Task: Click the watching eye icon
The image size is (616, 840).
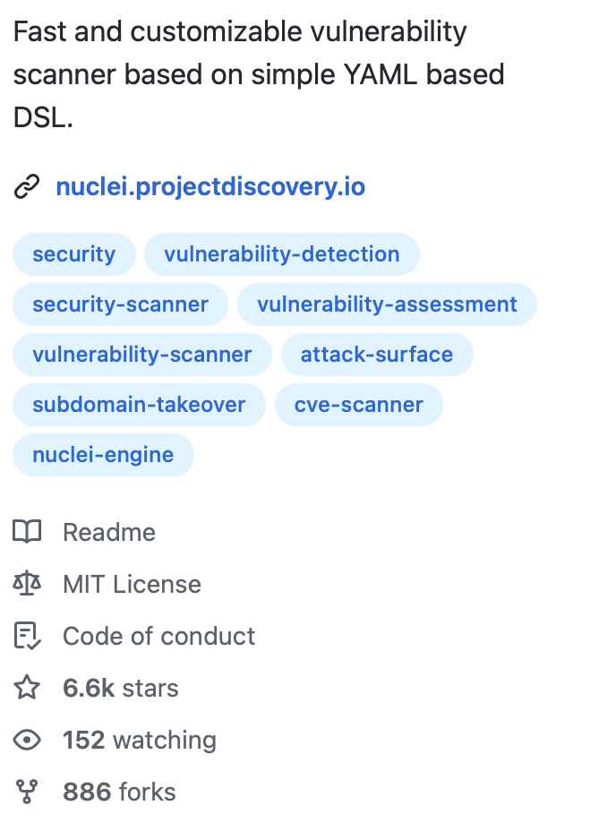Action: [x=27, y=741]
